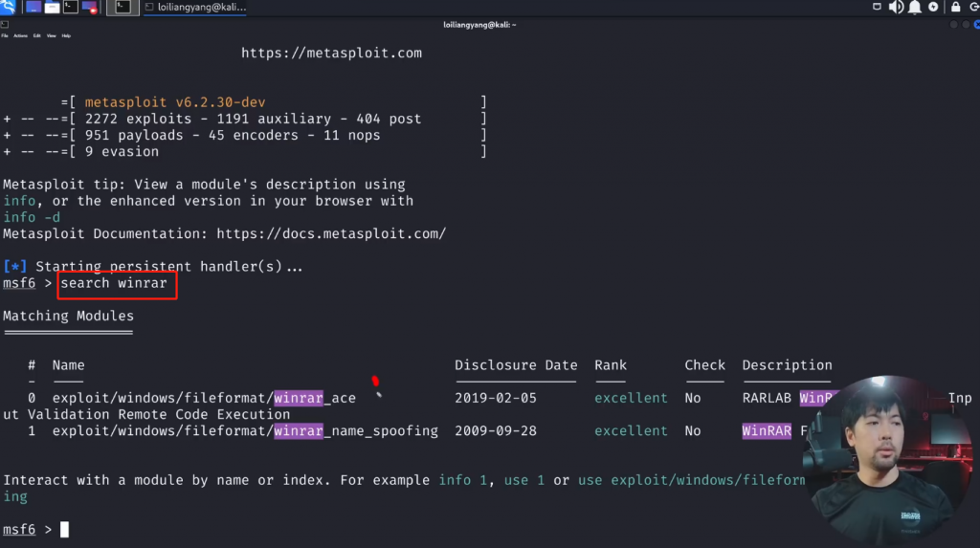
Task: Click the show desktop panel icon
Action: (x=33, y=8)
